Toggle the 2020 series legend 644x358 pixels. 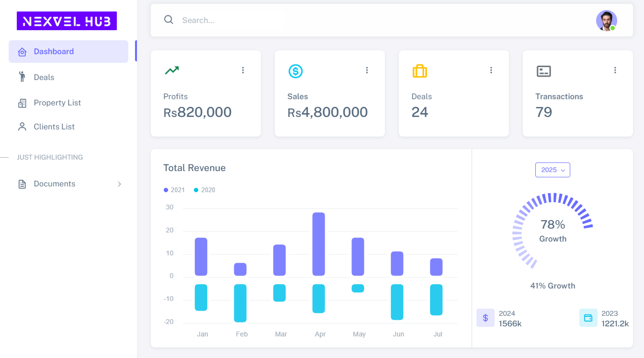(204, 190)
